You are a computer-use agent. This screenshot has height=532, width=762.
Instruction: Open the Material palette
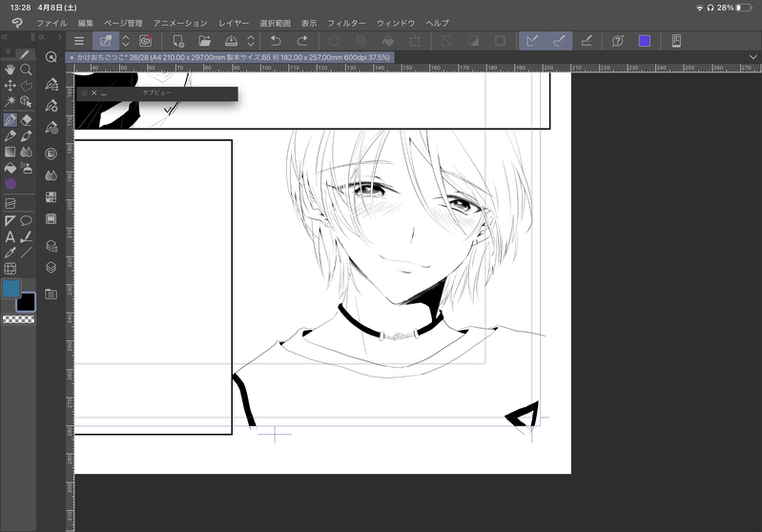(x=51, y=294)
